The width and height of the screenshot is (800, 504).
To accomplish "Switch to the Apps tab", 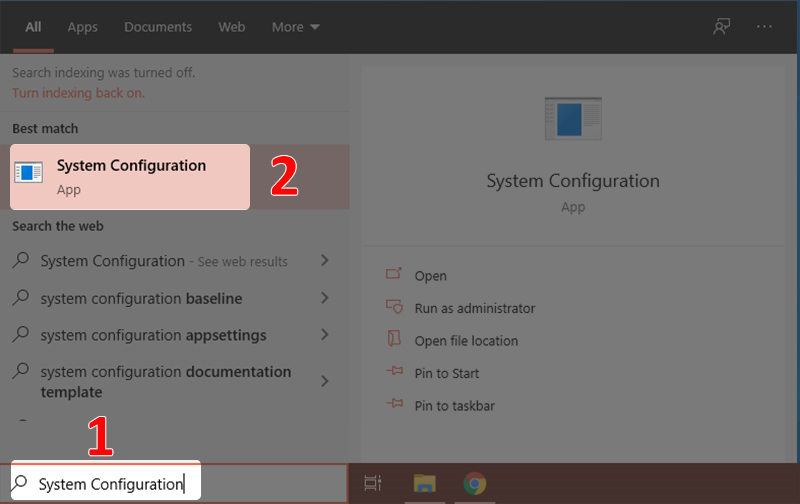I will pyautogui.click(x=82, y=27).
